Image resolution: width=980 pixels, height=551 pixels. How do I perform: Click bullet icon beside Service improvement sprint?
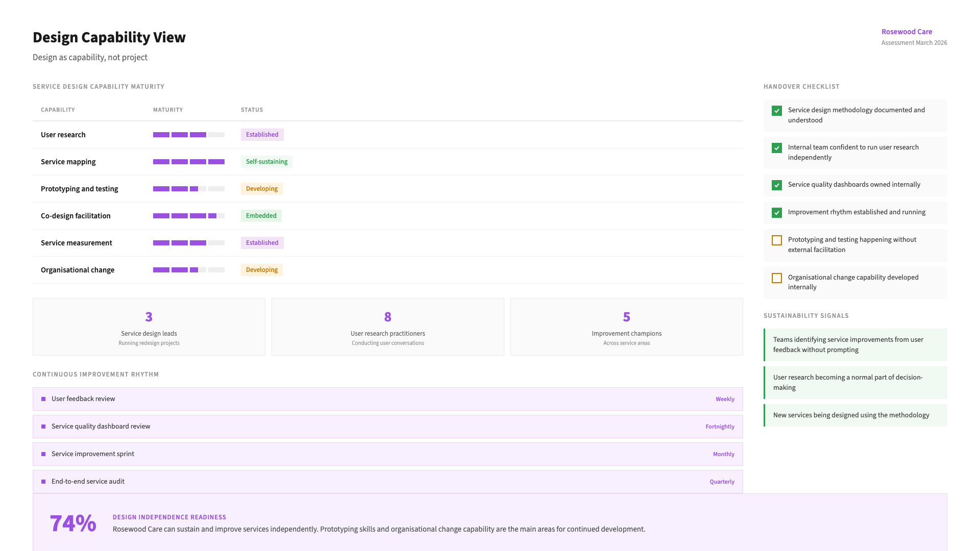[x=43, y=454]
